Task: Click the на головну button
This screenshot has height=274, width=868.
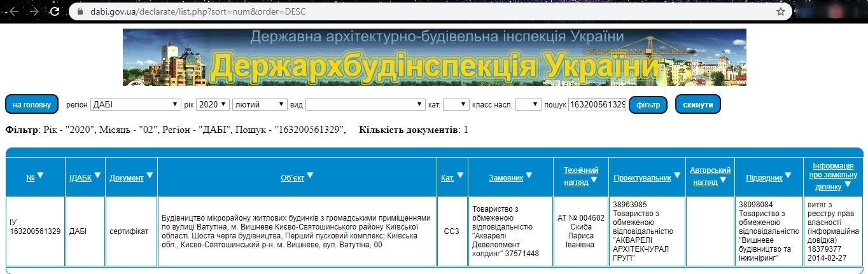Action: 32,104
